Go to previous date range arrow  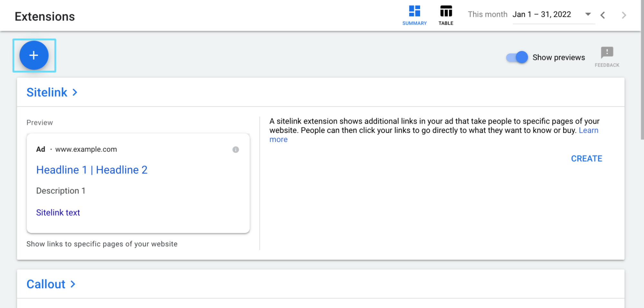(603, 15)
